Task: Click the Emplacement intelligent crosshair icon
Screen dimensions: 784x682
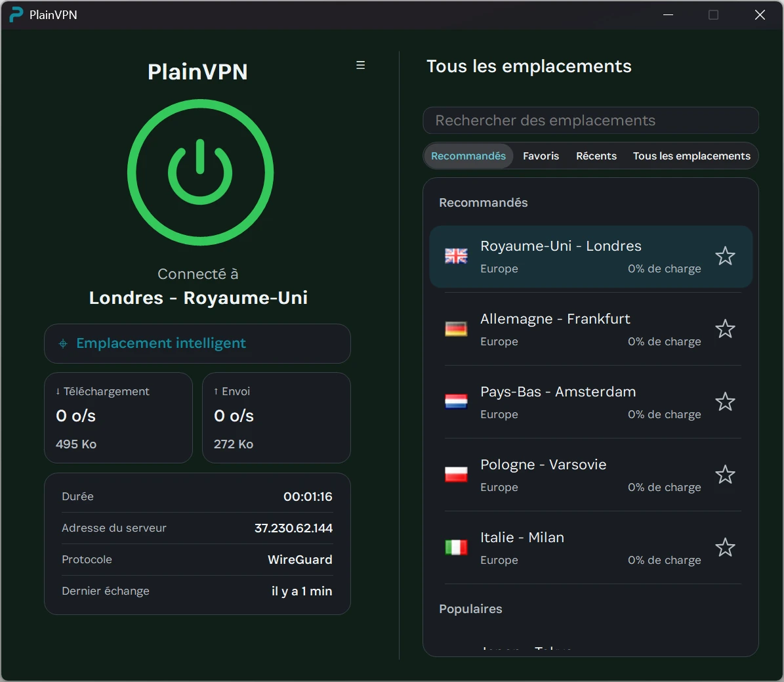Action: pyautogui.click(x=63, y=344)
